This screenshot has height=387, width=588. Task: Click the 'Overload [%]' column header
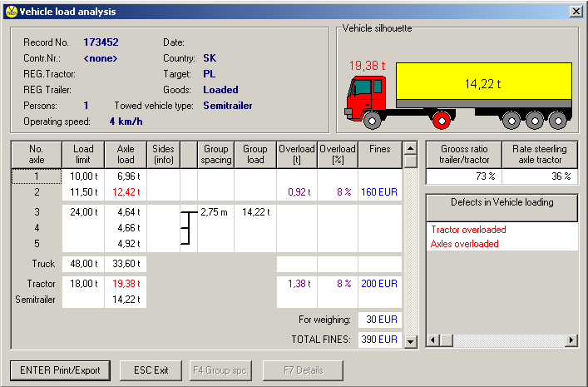(338, 154)
